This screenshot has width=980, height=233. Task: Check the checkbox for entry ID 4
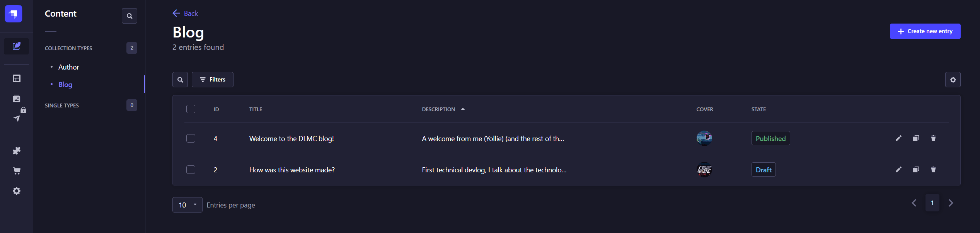(191, 138)
